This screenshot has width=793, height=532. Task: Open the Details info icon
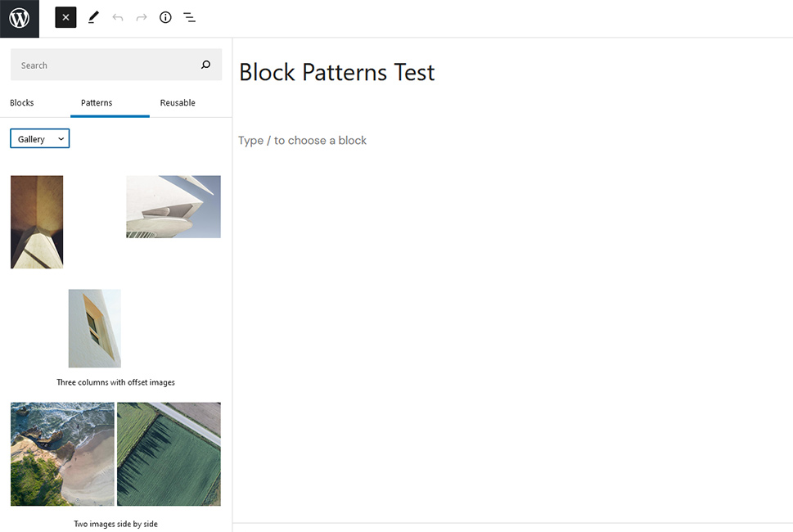coord(165,18)
